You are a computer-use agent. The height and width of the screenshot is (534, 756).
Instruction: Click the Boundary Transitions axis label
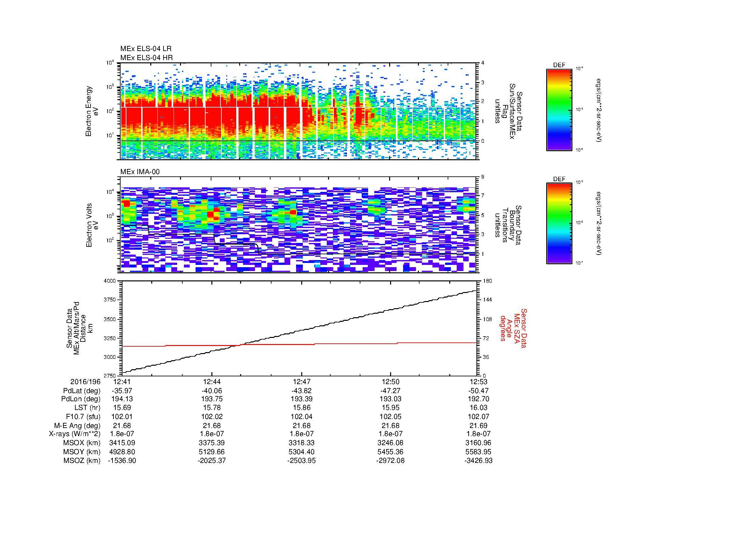click(509, 225)
